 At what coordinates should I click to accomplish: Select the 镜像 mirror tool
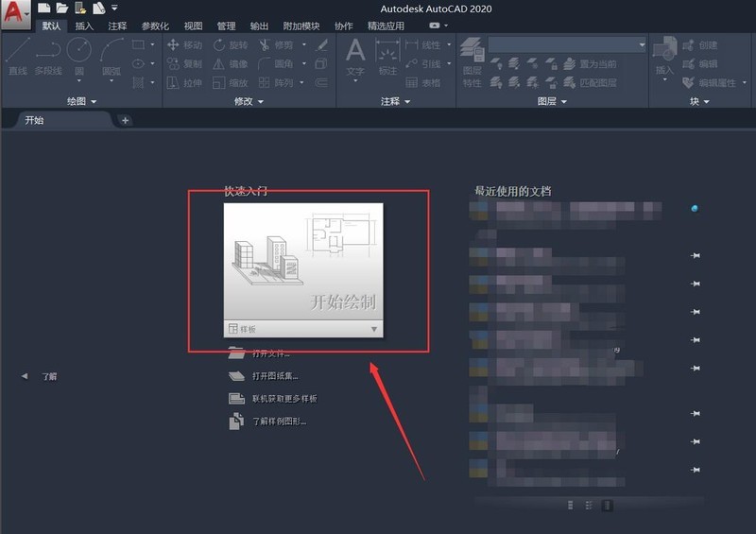231,63
